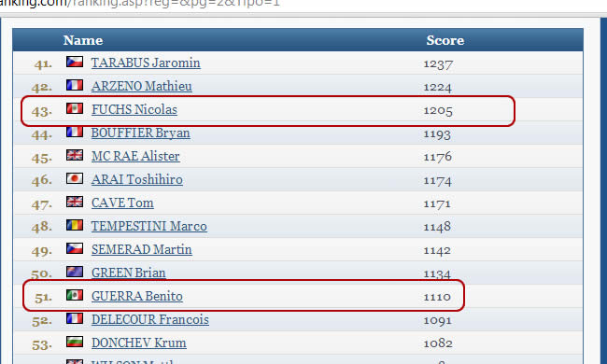Click the Name column header
Screen dimensions: 607x364
[83, 40]
